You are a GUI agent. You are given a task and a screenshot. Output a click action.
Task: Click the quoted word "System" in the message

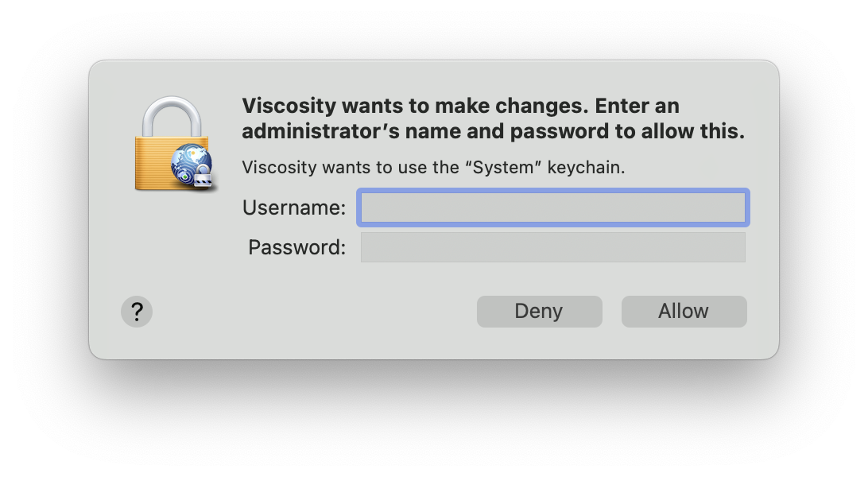(506, 167)
